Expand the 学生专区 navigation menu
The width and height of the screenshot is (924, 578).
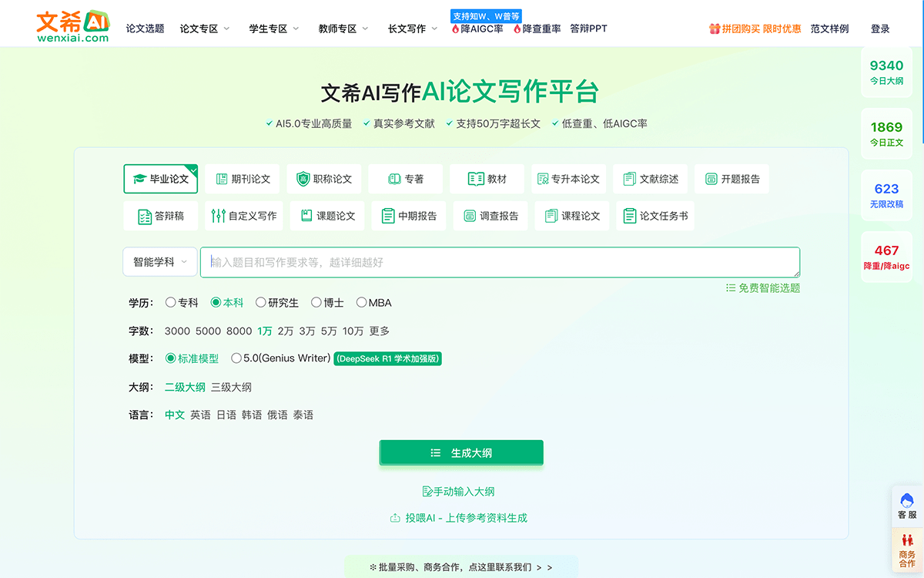[275, 29]
